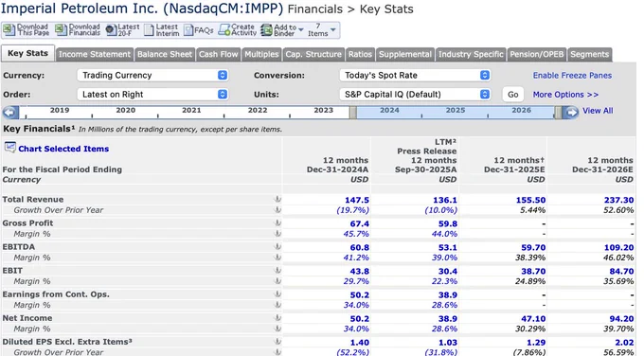Click the Gross Profit Margin % row icon
This screenshot has width=644, height=356.
tap(277, 234)
